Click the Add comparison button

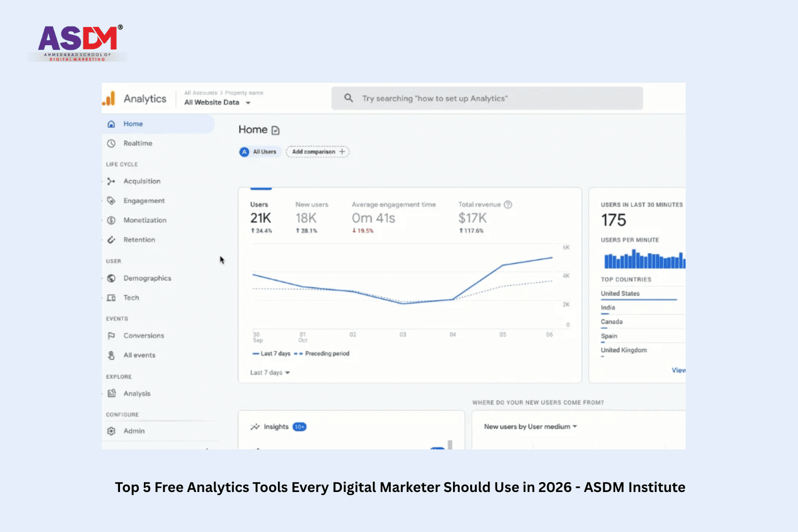click(317, 152)
